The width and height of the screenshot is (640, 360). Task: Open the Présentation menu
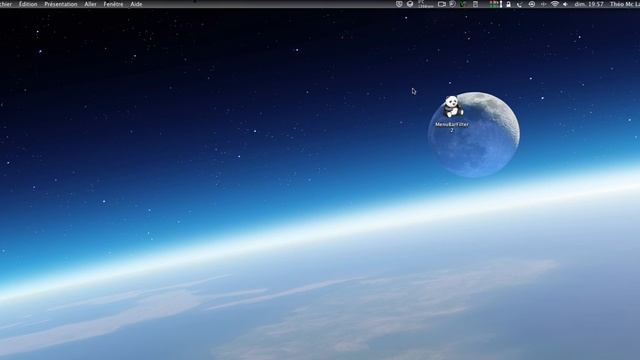(x=60, y=4)
